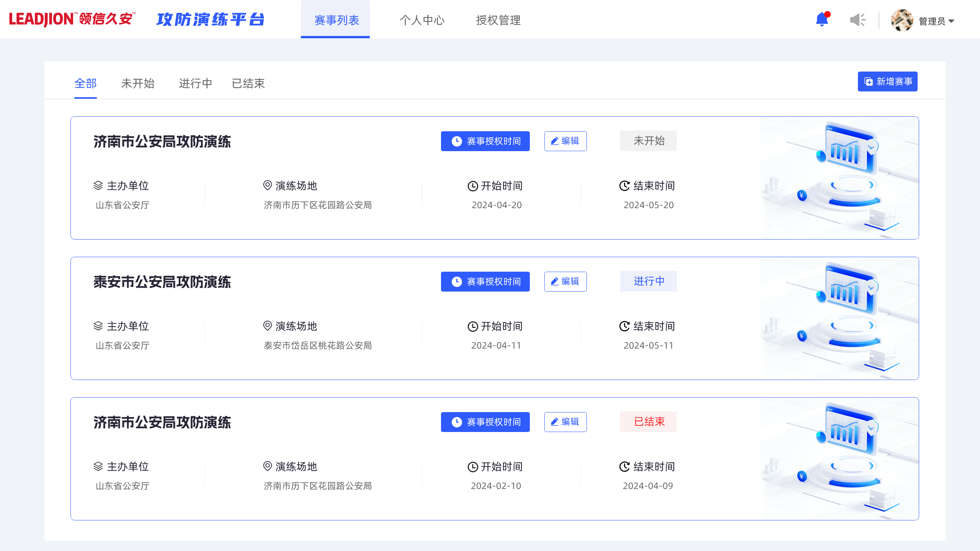Viewport: 980px width, 551px height.
Task: Click start-time clock icon in 泰安市 card
Action: click(x=473, y=326)
